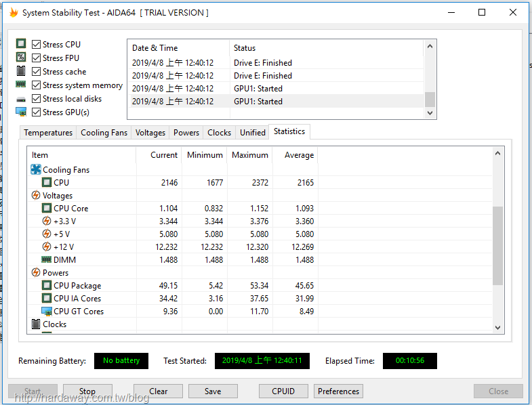Click the lightning icon beside Powers
This screenshot has height=405, width=532.
[x=36, y=272]
